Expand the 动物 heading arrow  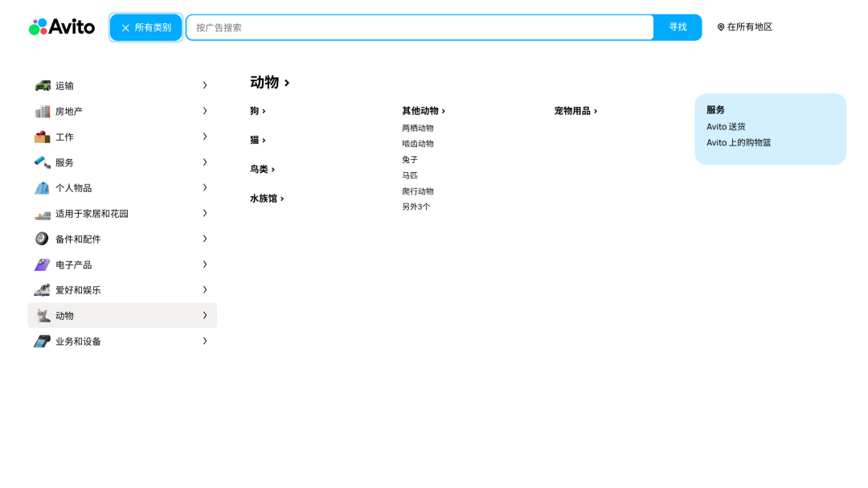click(x=289, y=81)
